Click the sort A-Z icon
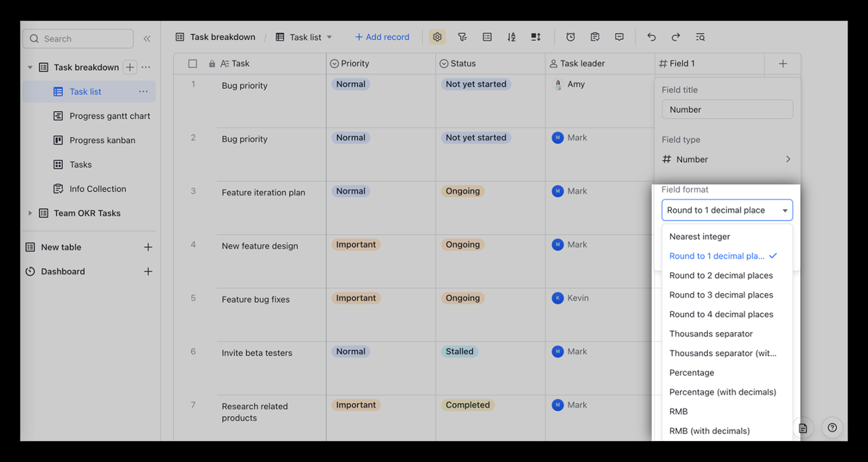The image size is (868, 462). tap(511, 37)
